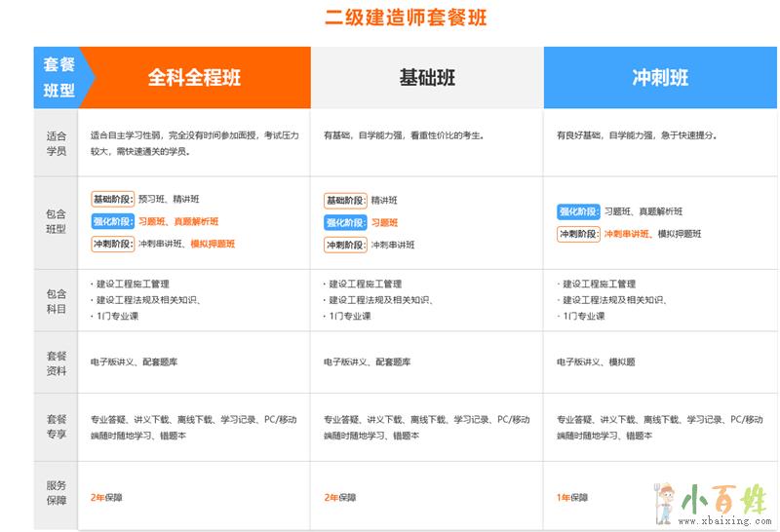Click the 套餐班型 arrow label

point(60,78)
